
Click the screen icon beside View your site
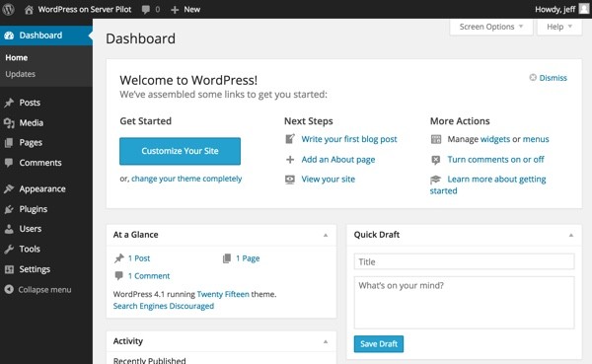click(289, 180)
